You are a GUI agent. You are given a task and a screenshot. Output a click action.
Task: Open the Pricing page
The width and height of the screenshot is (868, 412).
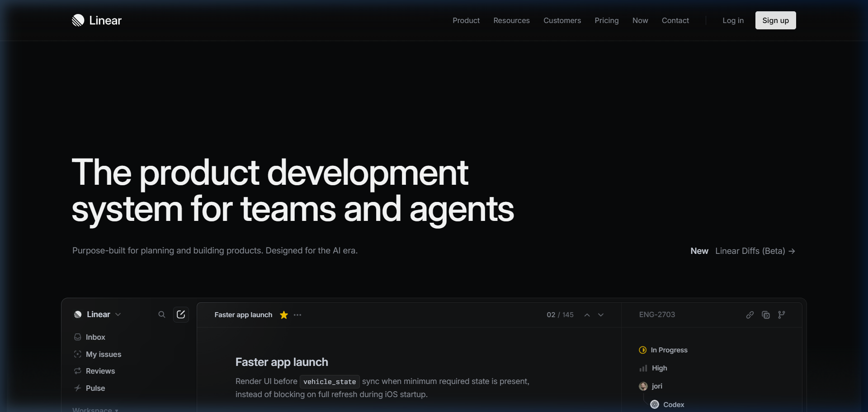click(606, 20)
